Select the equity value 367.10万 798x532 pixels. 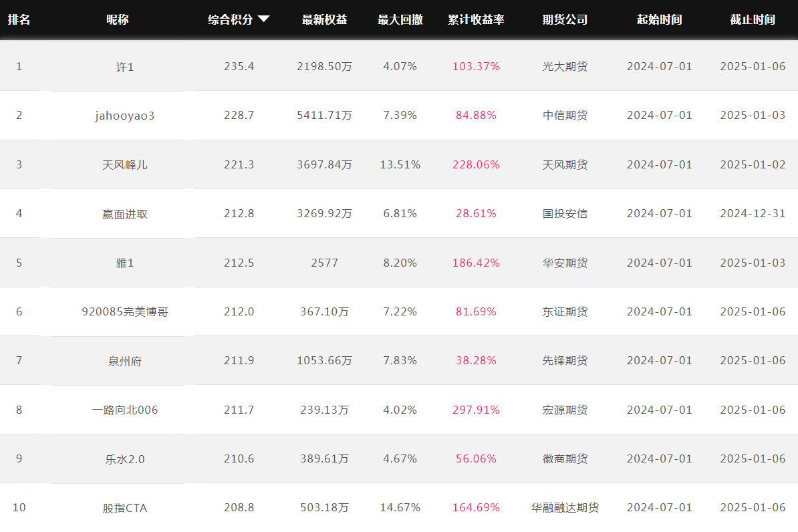click(324, 311)
